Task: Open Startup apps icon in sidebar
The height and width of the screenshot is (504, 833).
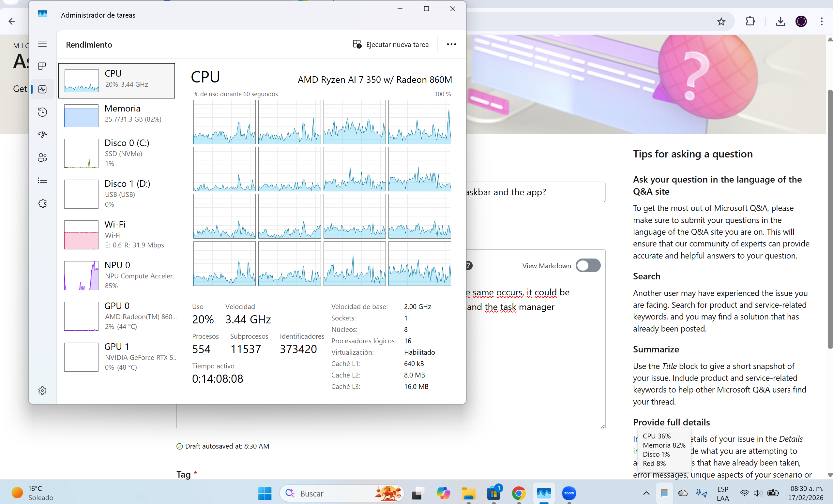Action: point(42,135)
